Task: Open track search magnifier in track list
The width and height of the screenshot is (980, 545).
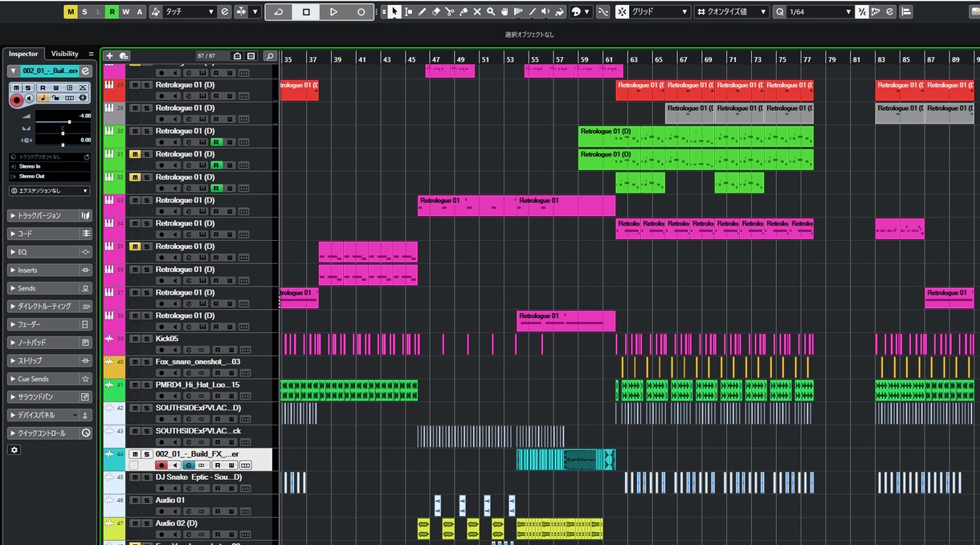Action: 270,56
